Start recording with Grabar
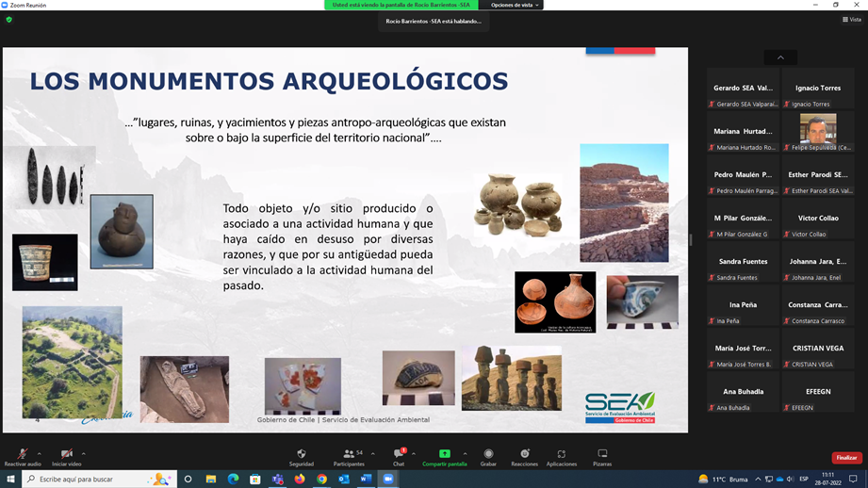 488,455
